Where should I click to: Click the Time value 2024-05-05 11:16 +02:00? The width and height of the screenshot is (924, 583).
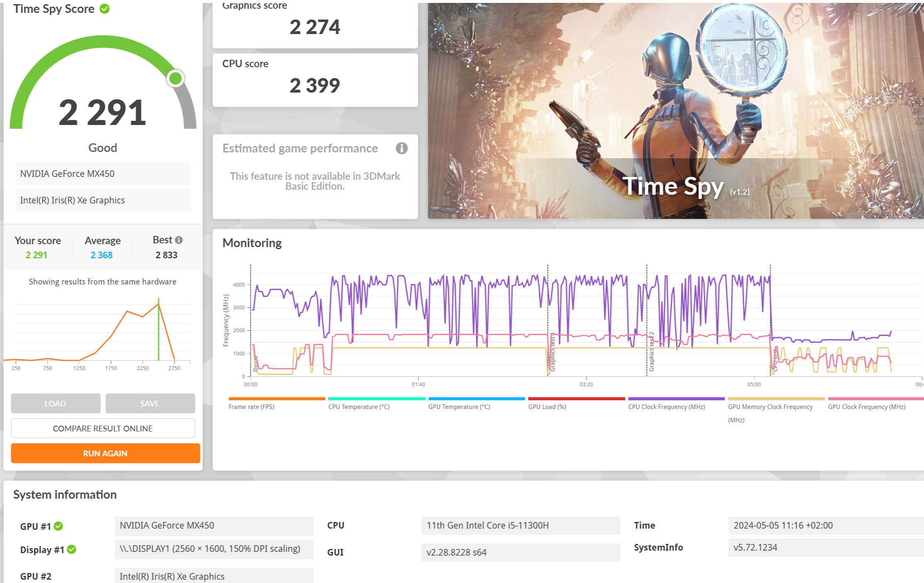pyautogui.click(x=826, y=526)
